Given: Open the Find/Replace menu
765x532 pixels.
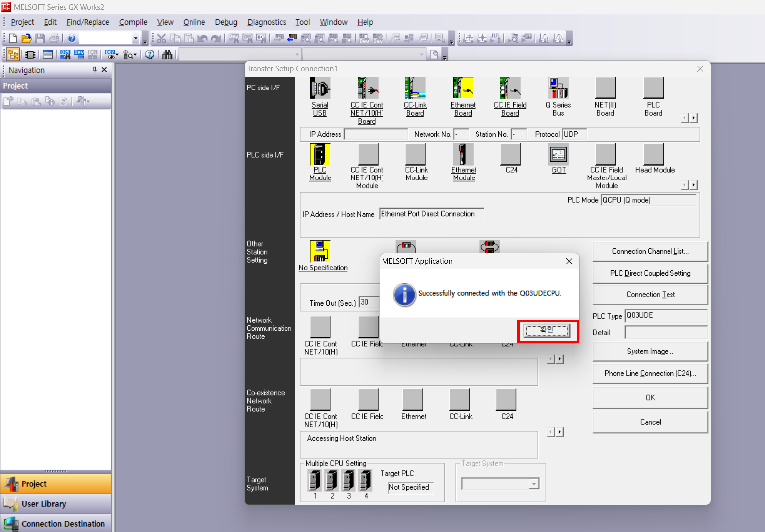Looking at the screenshot, I should coord(88,22).
